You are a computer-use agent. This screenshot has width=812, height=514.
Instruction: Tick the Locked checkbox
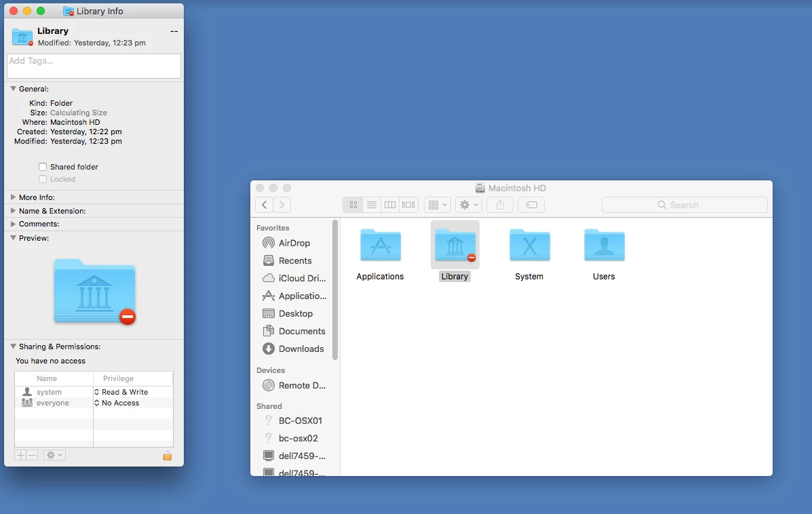pyautogui.click(x=43, y=179)
